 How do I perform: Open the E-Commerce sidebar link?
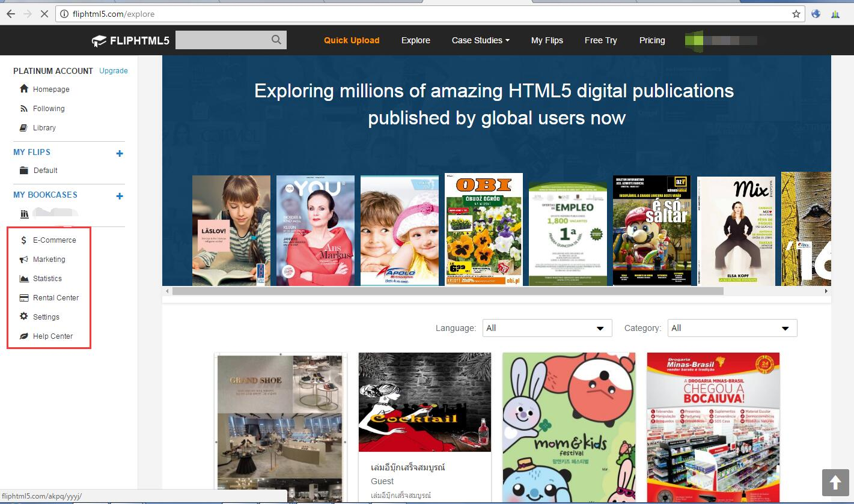(55, 240)
